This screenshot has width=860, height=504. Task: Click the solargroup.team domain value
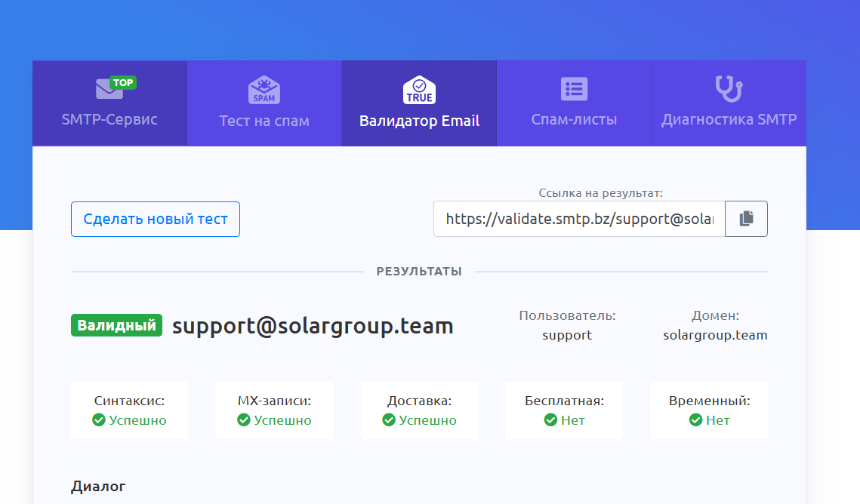715,335
